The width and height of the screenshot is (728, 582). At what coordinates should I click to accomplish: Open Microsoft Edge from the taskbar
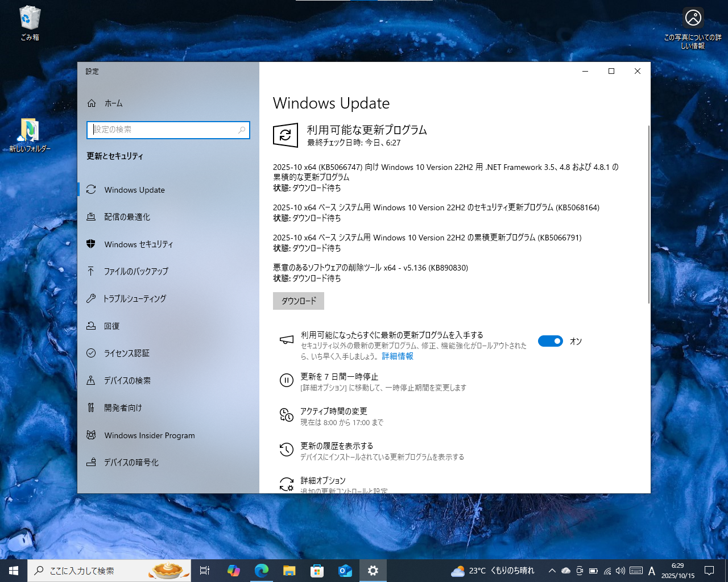coord(262,570)
